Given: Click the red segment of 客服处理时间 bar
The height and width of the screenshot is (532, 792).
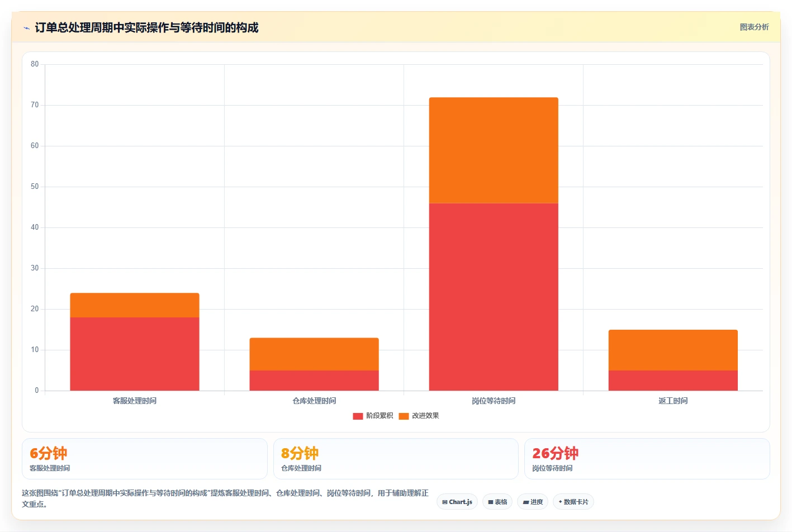Looking at the screenshot, I should point(135,354).
